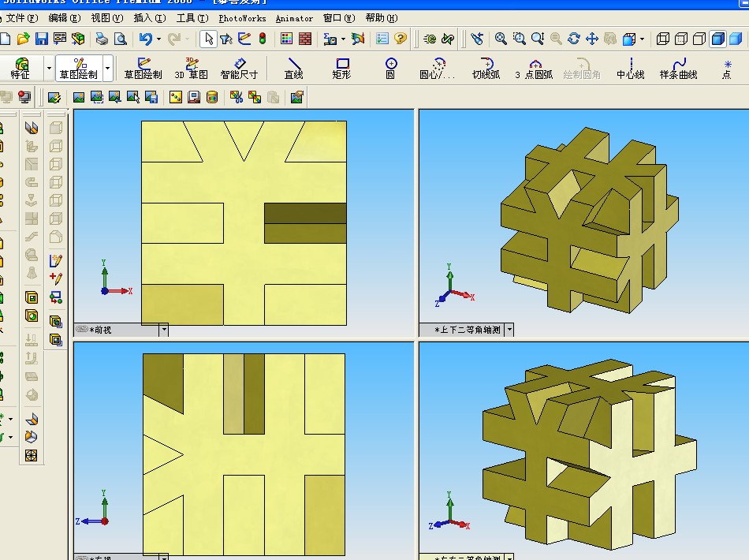The width and height of the screenshot is (749, 560).
Task: Open the 工具 (Tools) menu
Action: [x=192, y=18]
